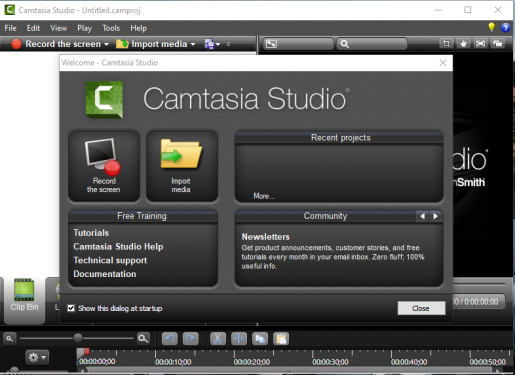Expand the Import media dropdown arrow
515x375 pixels.
[x=193, y=44]
